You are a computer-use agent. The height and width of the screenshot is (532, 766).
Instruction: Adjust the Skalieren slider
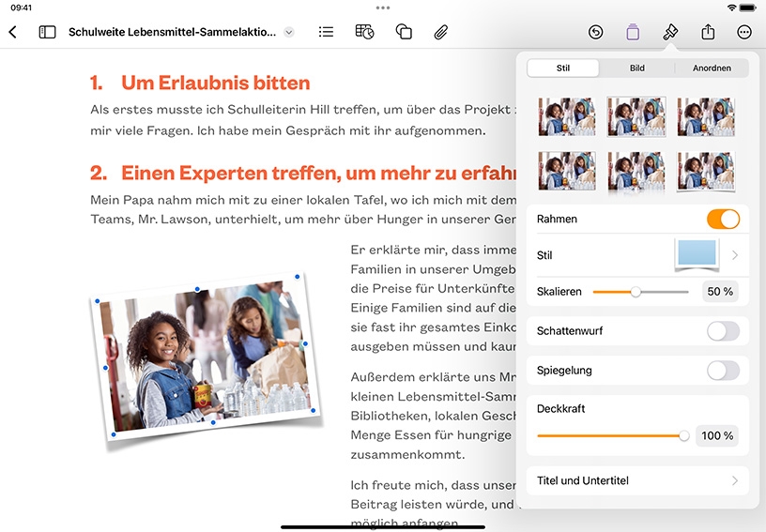(x=640, y=292)
